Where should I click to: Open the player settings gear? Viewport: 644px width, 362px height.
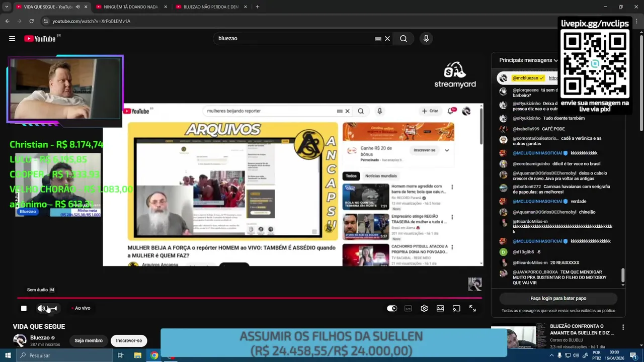pos(424,308)
